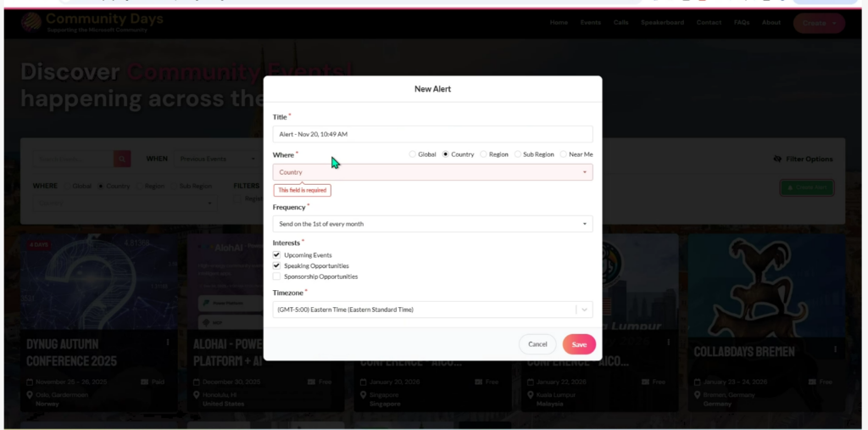
Task: Click the red search magnifier icon
Action: [123, 159]
